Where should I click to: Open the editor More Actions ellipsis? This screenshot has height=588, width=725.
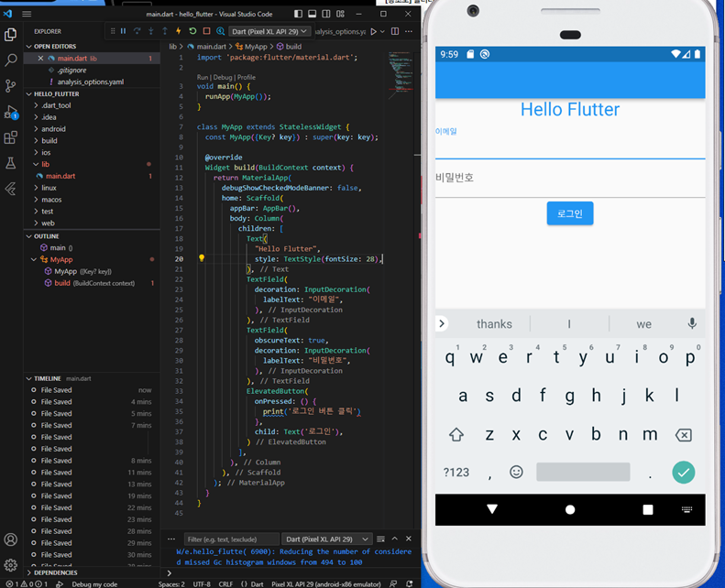tap(409, 31)
